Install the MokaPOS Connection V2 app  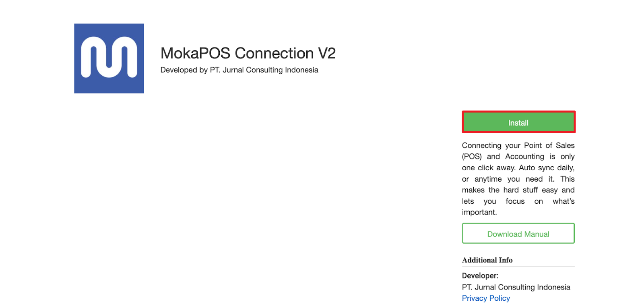point(518,122)
